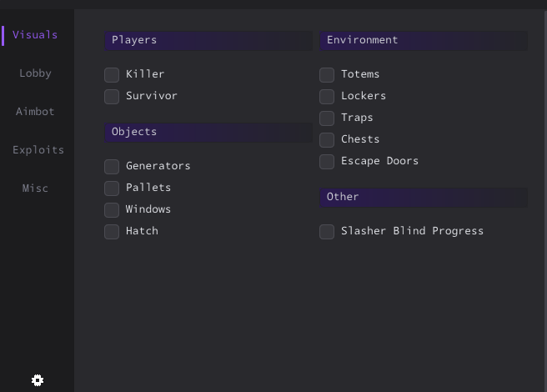
Task: Open settings via the gear icon
Action: point(38,380)
